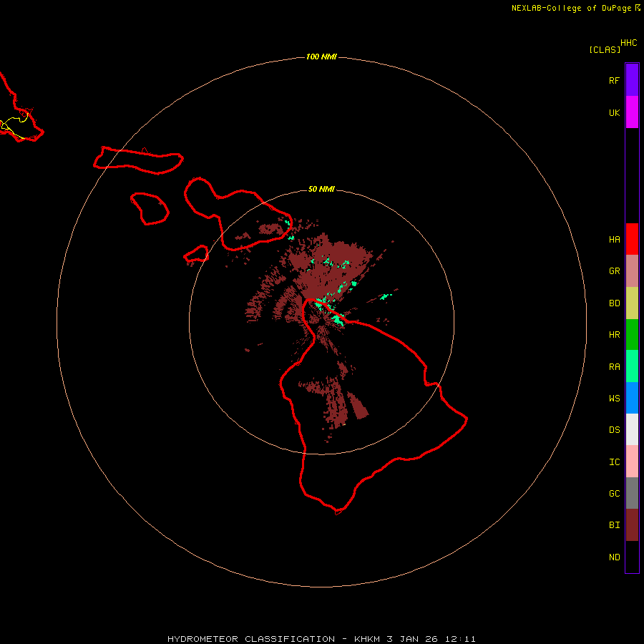Image resolution: width=644 pixels, height=644 pixels.
Task: Click the GR legend label text
Action: click(614, 271)
